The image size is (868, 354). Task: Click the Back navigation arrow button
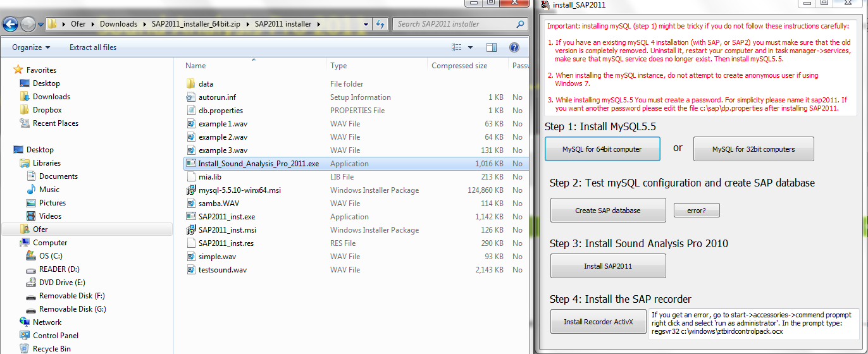point(11,25)
